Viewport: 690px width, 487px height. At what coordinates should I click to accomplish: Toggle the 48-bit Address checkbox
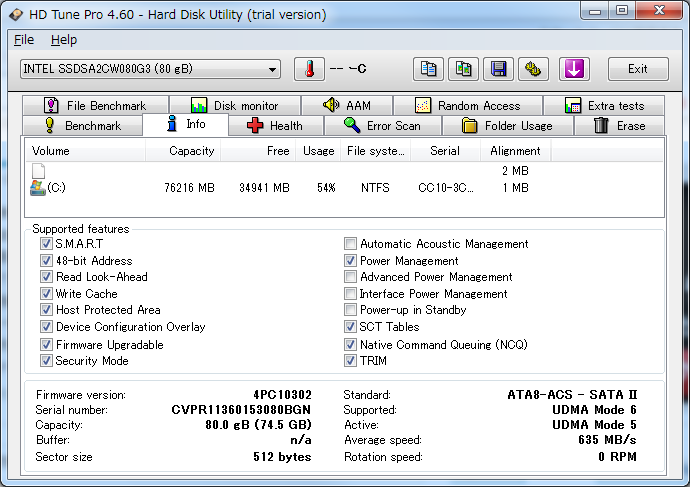coord(46,260)
